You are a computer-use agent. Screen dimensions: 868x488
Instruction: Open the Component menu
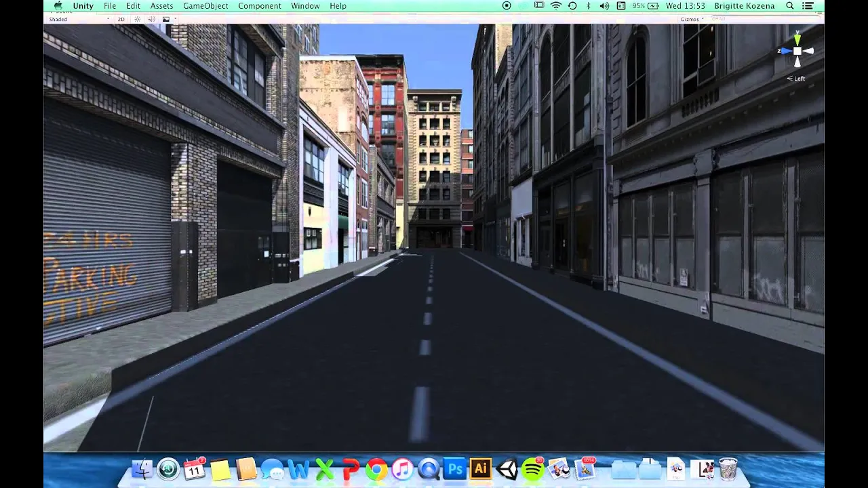pos(260,5)
